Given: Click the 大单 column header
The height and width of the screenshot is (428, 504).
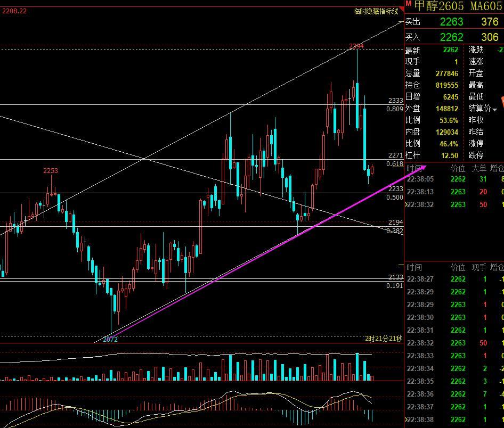Looking at the screenshot, I should pos(479,169).
